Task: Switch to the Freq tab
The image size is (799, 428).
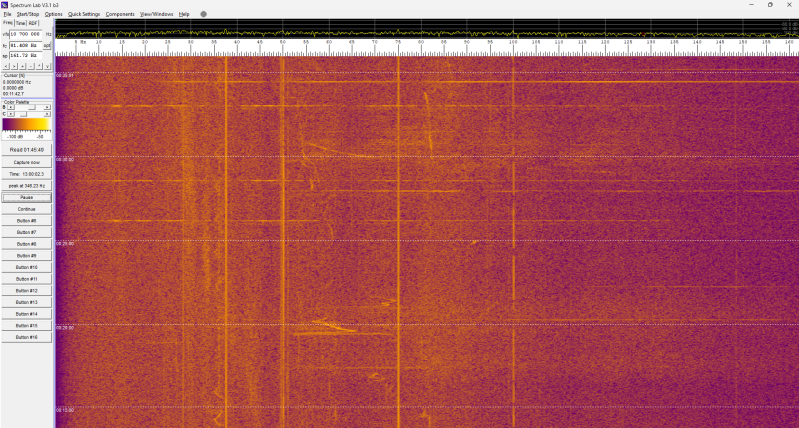Action: [x=8, y=23]
